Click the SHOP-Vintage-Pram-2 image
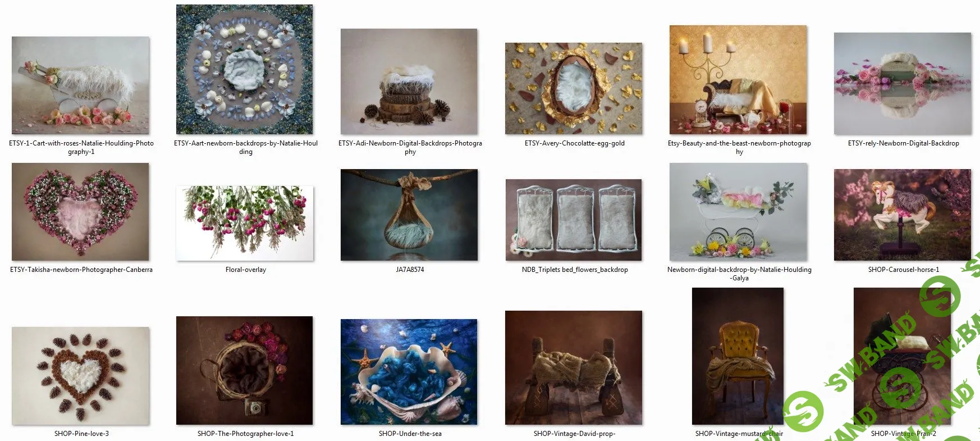Image resolution: width=980 pixels, height=441 pixels. [902, 356]
